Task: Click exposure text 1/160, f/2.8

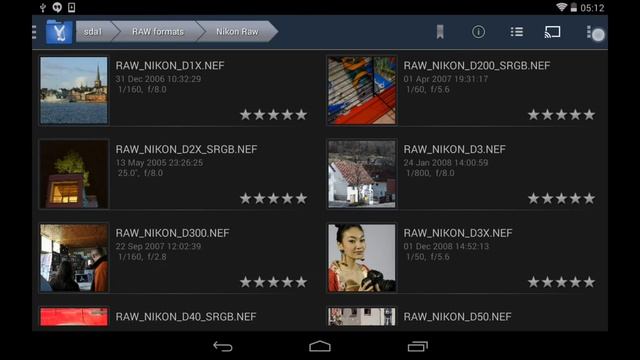Action: [142, 256]
